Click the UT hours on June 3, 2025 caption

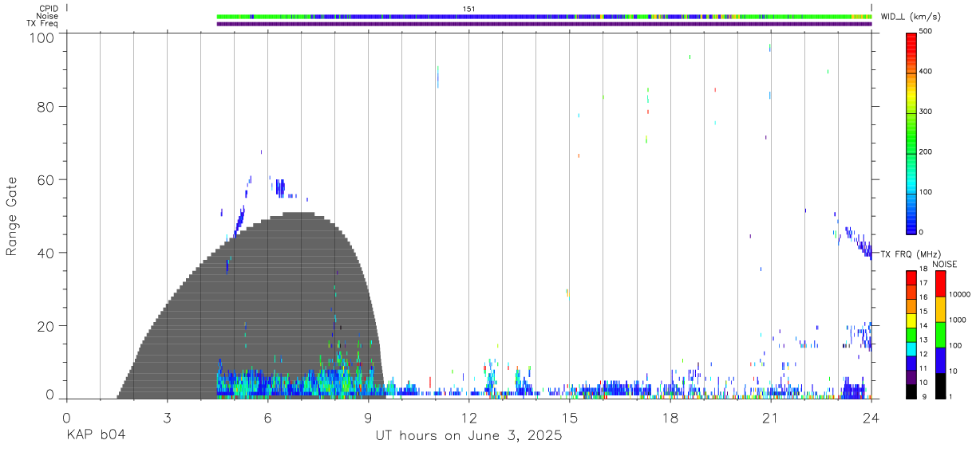[468, 436]
